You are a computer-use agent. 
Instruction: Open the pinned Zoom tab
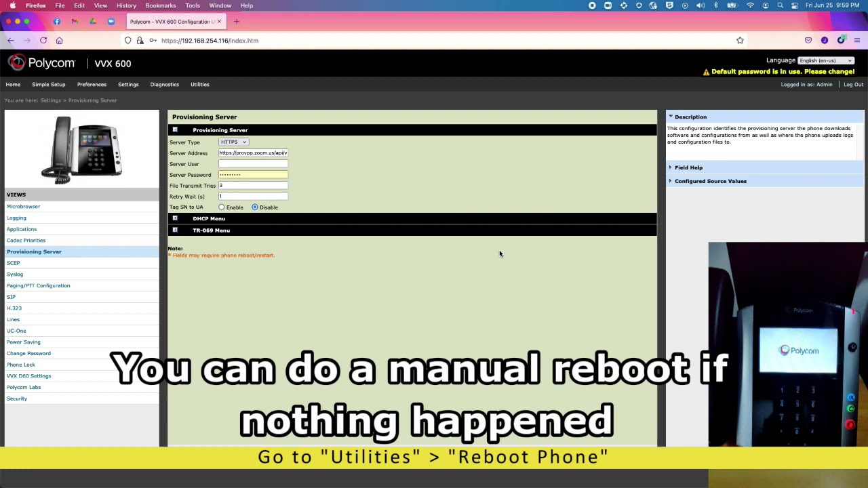point(111,22)
